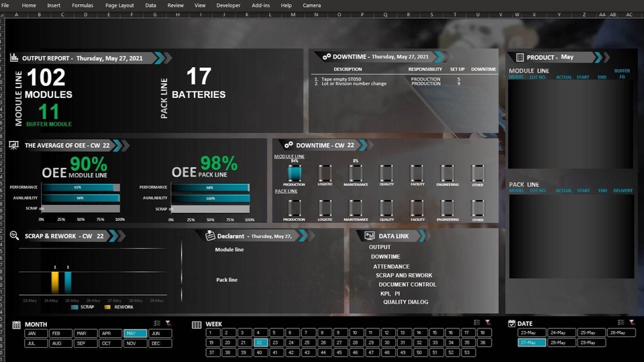Click the 11 buffer module value

48,111
